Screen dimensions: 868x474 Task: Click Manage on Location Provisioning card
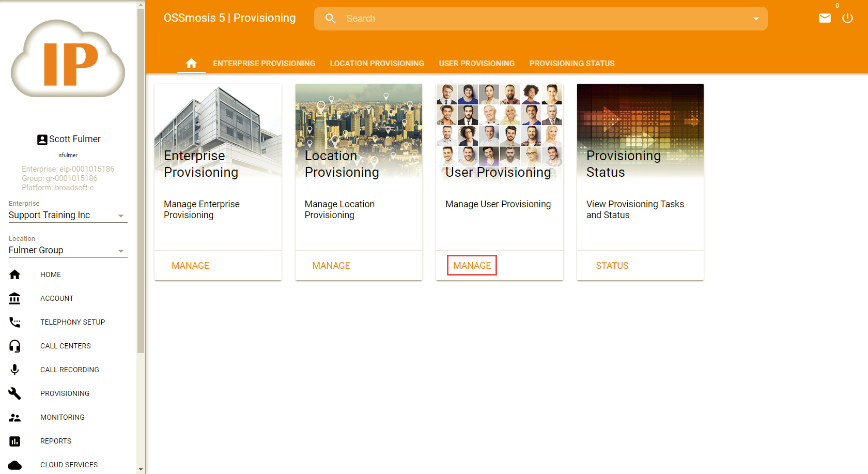pyautogui.click(x=331, y=266)
